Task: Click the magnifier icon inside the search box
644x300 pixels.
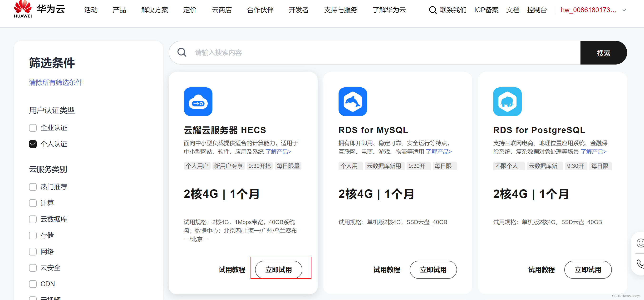Action: pos(182,53)
